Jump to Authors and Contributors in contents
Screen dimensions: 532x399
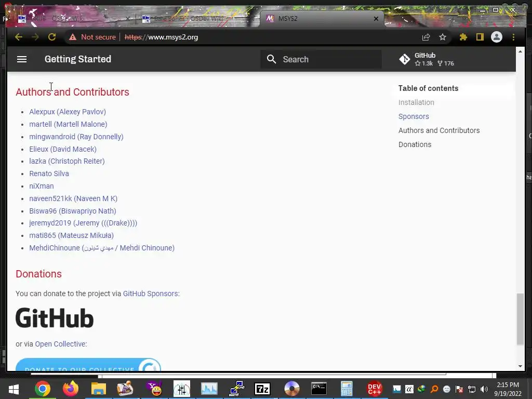coord(439,130)
